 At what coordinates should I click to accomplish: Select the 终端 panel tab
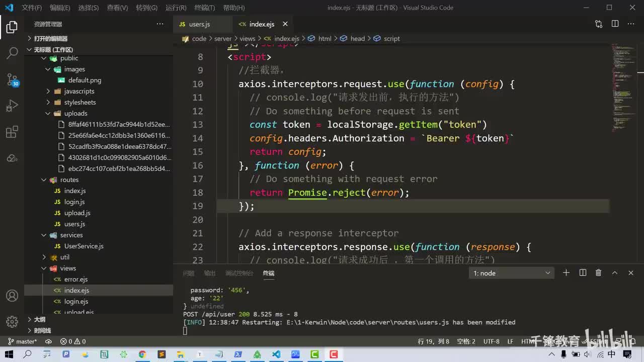pyautogui.click(x=269, y=273)
